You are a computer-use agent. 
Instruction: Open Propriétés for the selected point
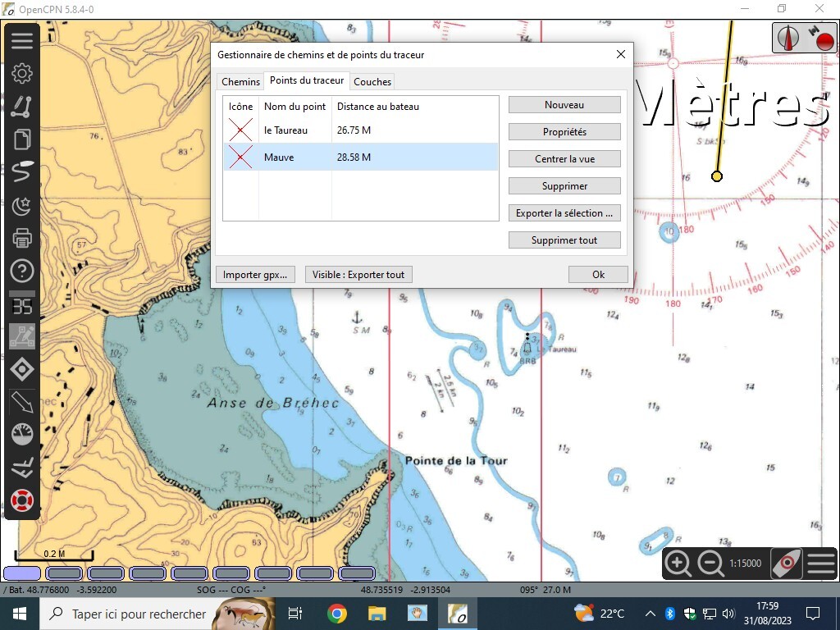[x=564, y=132]
